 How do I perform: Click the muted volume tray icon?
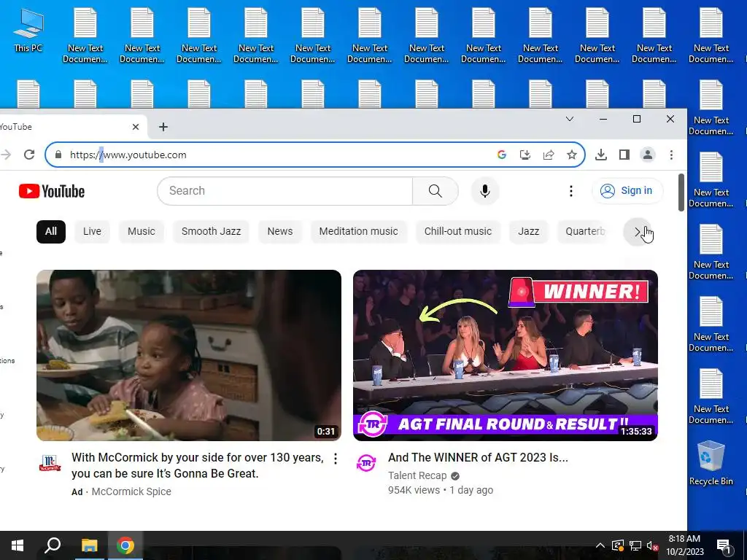pyautogui.click(x=652, y=545)
